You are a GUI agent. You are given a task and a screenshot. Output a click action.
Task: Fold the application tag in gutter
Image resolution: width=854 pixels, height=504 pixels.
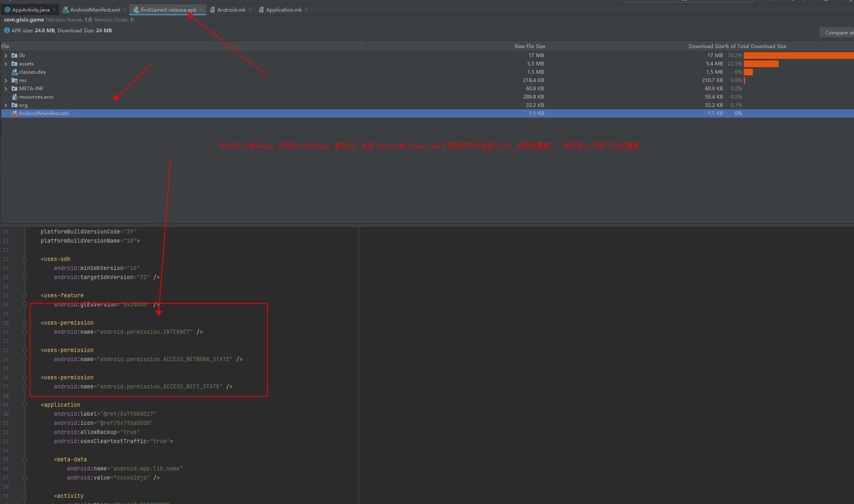point(25,405)
